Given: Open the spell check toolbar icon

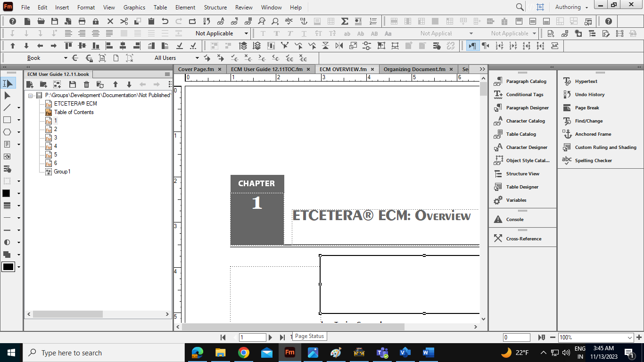Looking at the screenshot, I should (289, 21).
